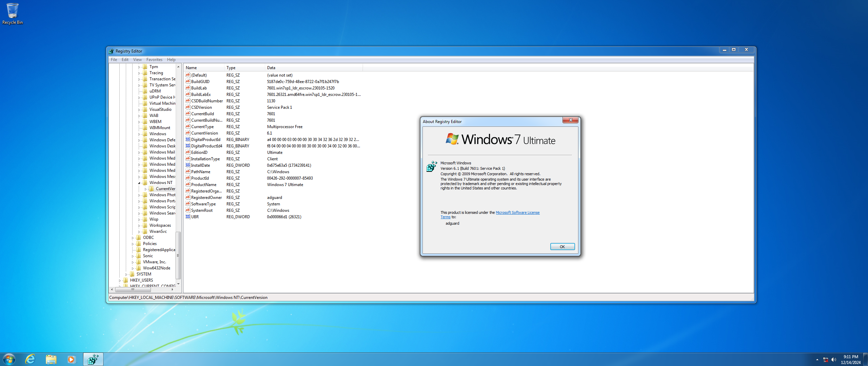Viewport: 868px width, 366px height.
Task: Click tree scrollbar up arrow
Action: pyautogui.click(x=178, y=66)
